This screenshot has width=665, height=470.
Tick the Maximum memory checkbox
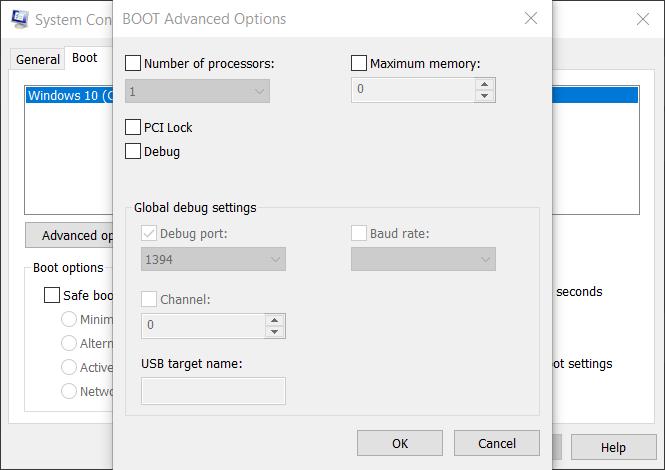(359, 63)
